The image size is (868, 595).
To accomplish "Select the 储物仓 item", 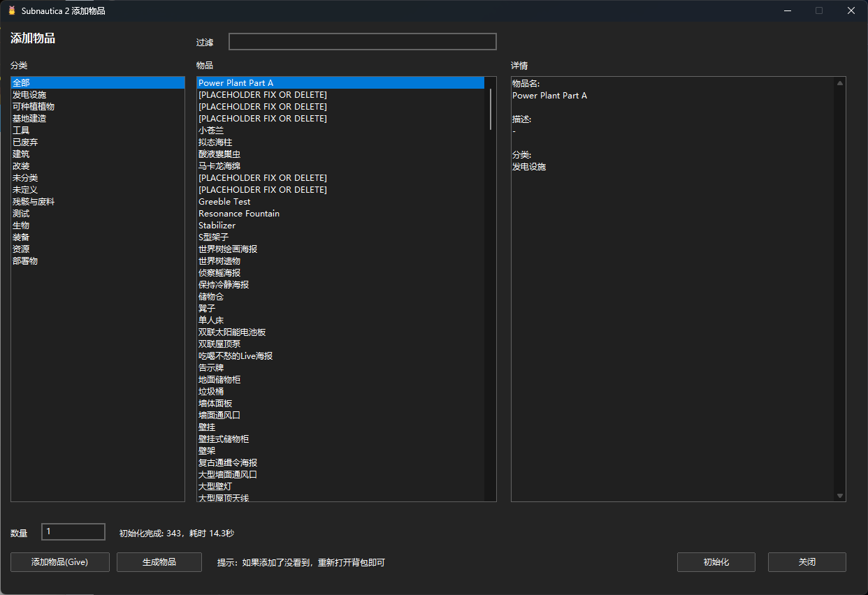I will tap(340, 296).
